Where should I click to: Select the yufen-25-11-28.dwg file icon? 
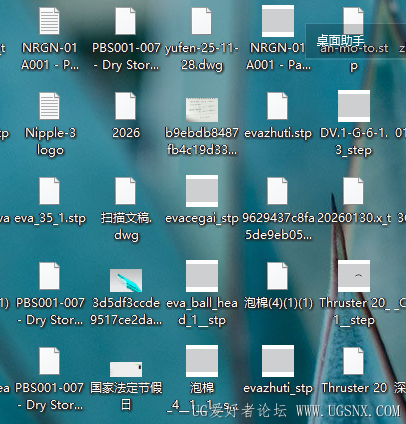tap(201, 21)
